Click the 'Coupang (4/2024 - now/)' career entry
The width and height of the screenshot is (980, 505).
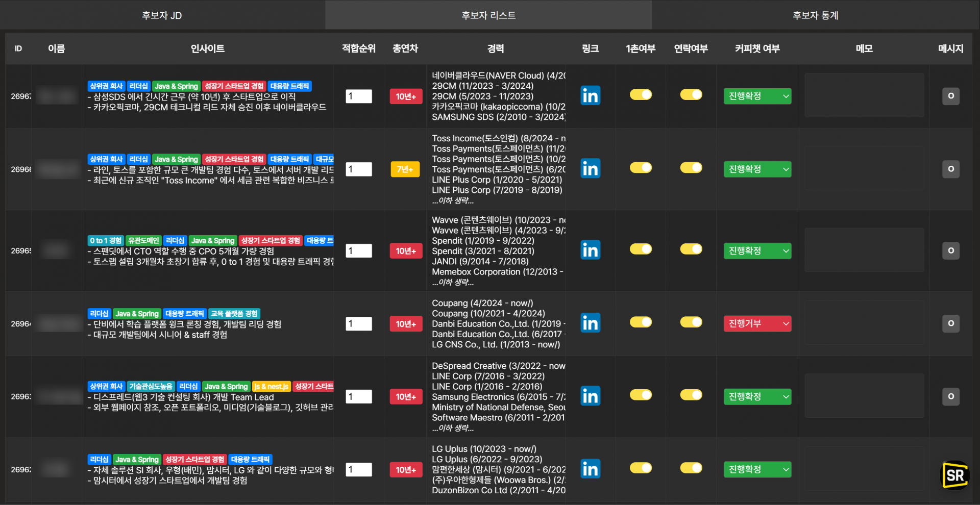pos(482,303)
